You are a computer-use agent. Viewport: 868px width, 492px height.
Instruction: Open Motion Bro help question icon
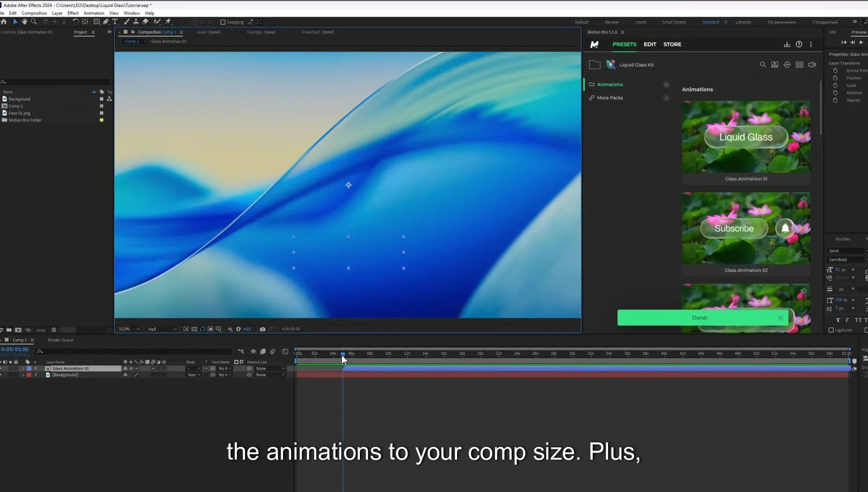pyautogui.click(x=799, y=44)
